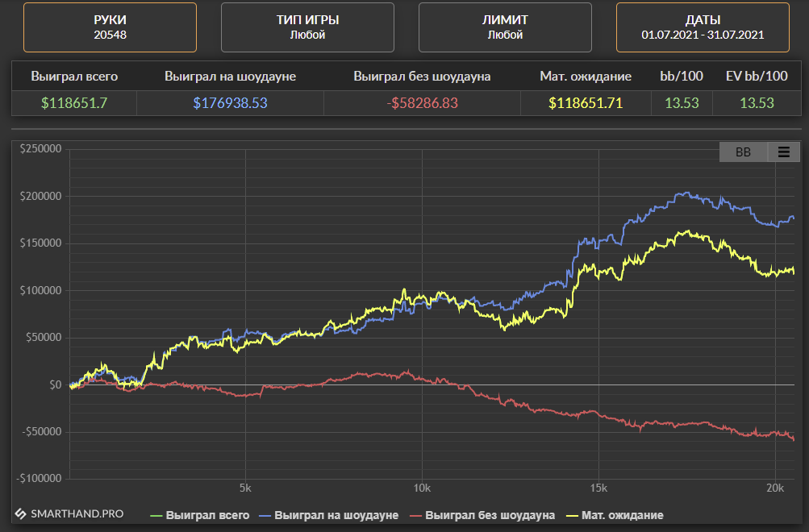
Task: Click the yellow $118651.71 expectation value
Action: tap(586, 103)
